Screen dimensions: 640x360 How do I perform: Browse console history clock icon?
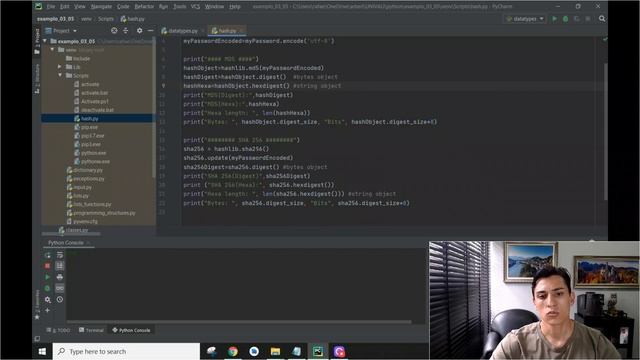click(x=60, y=300)
